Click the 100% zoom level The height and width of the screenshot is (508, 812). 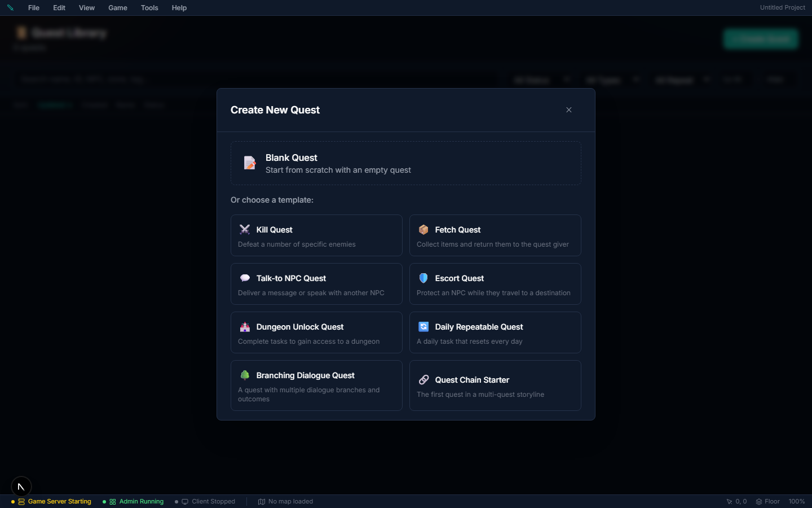[797, 501]
